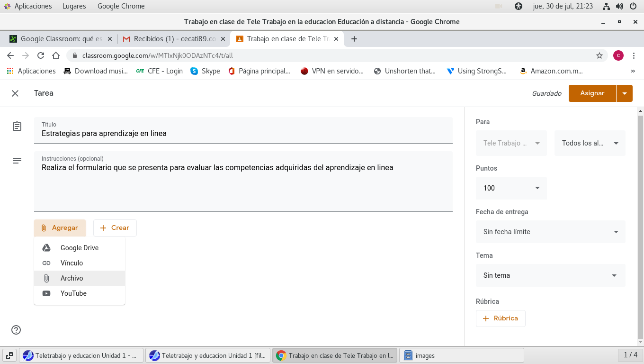The width and height of the screenshot is (644, 364).
Task: Open the Fecha de entrega dropdown
Action: point(550,232)
